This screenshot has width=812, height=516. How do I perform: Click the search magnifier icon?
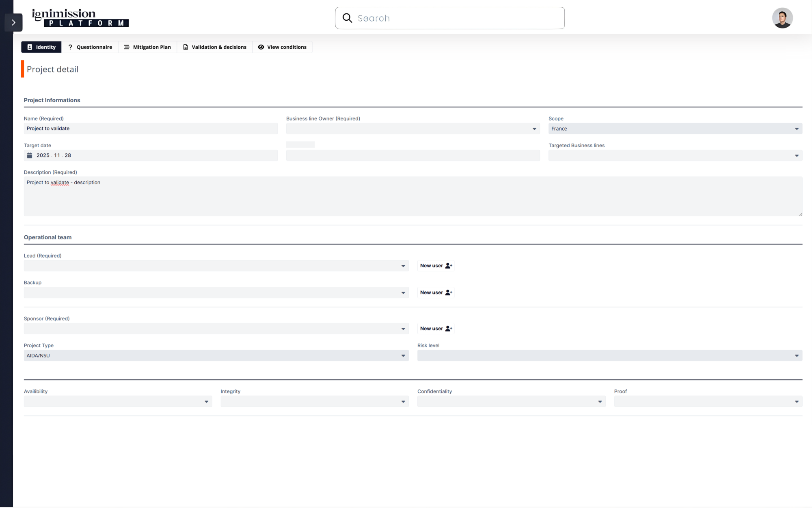click(x=347, y=18)
